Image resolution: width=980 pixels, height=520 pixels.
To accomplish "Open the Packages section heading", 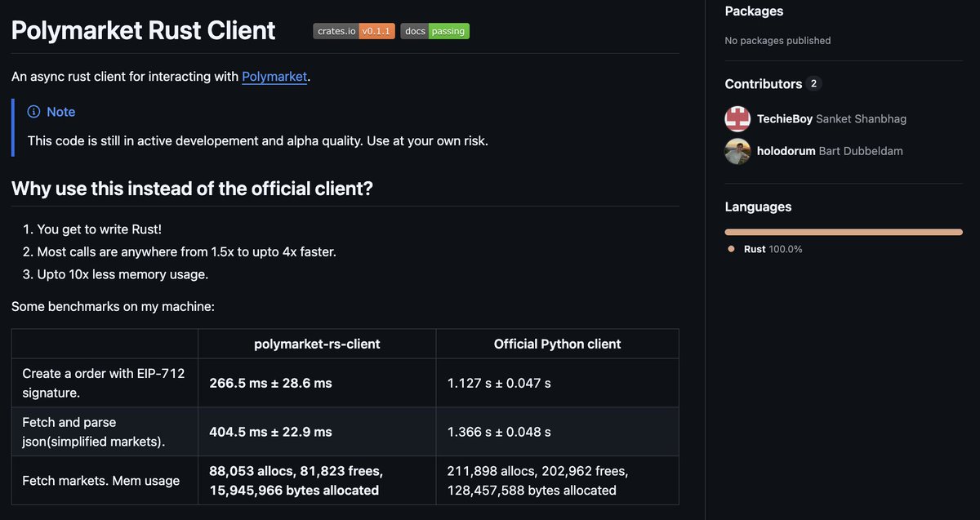I will pyautogui.click(x=754, y=11).
